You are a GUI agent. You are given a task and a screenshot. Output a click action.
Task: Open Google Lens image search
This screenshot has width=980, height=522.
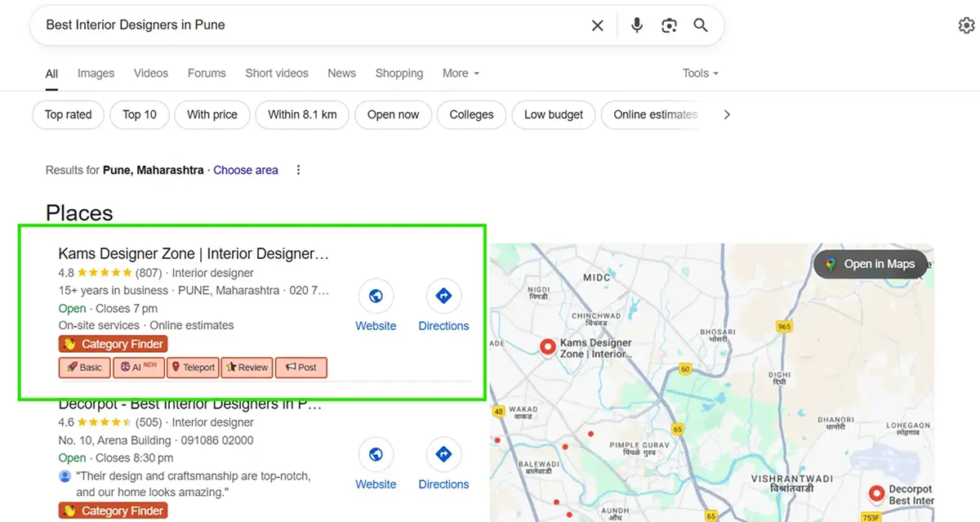[x=669, y=25]
